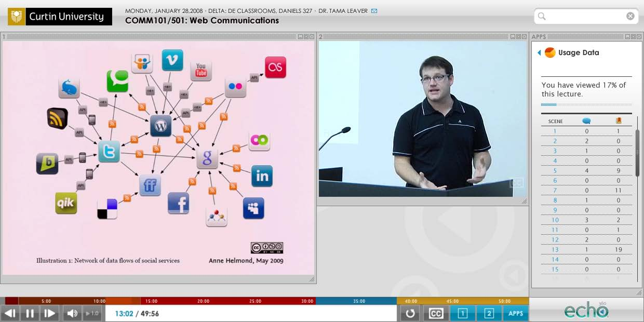Open scene 9 from the scene list

pyautogui.click(x=555, y=210)
